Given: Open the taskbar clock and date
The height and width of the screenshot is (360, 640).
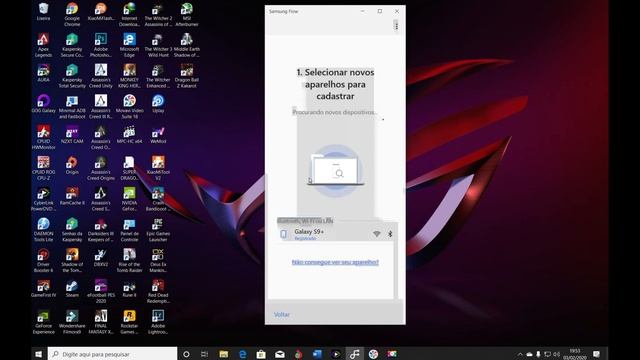Looking at the screenshot, I should point(574,354).
